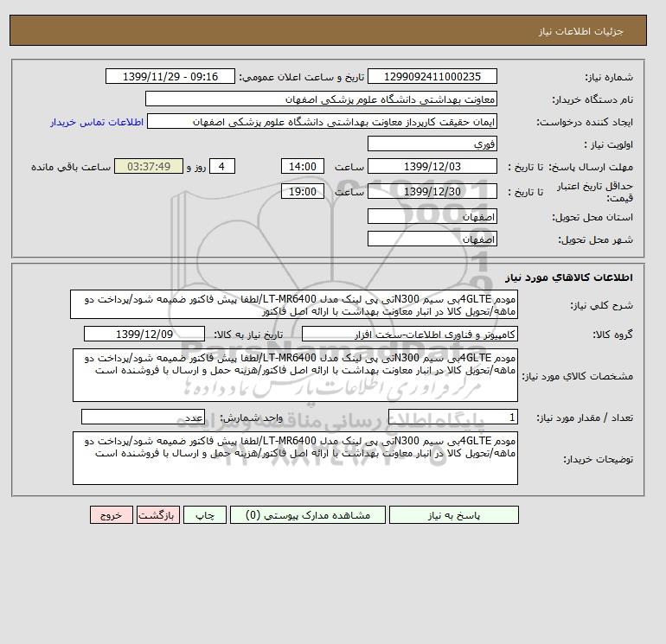This screenshot has height=644, width=666.
Task: Click the quantity field showing 1
Action: [453, 418]
